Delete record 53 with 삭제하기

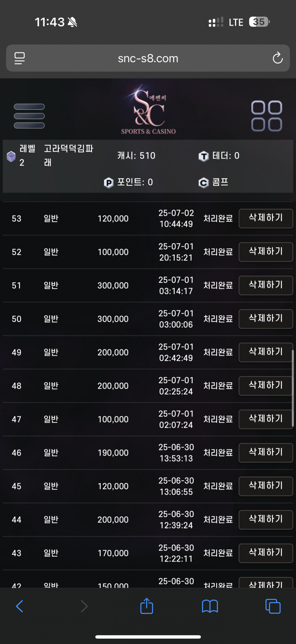point(266,218)
